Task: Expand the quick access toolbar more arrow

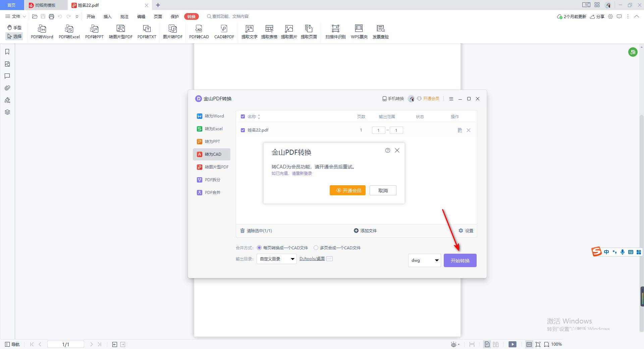Action: (77, 16)
